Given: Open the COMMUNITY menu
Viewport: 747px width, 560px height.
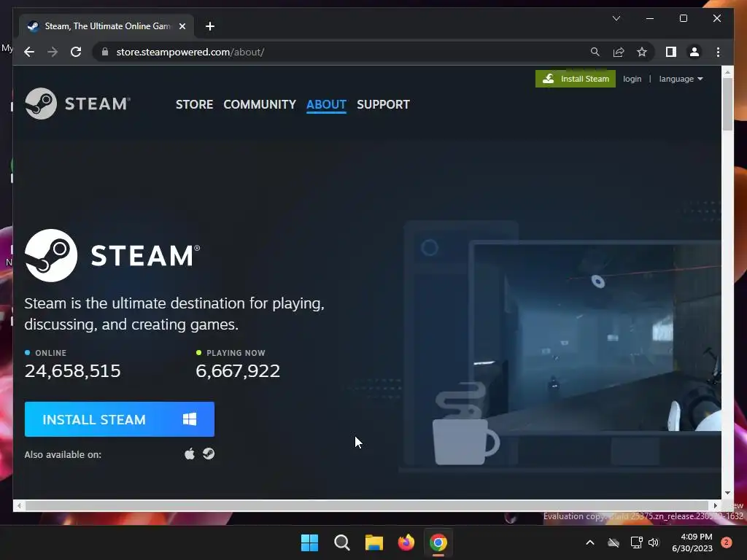Looking at the screenshot, I should (x=260, y=104).
